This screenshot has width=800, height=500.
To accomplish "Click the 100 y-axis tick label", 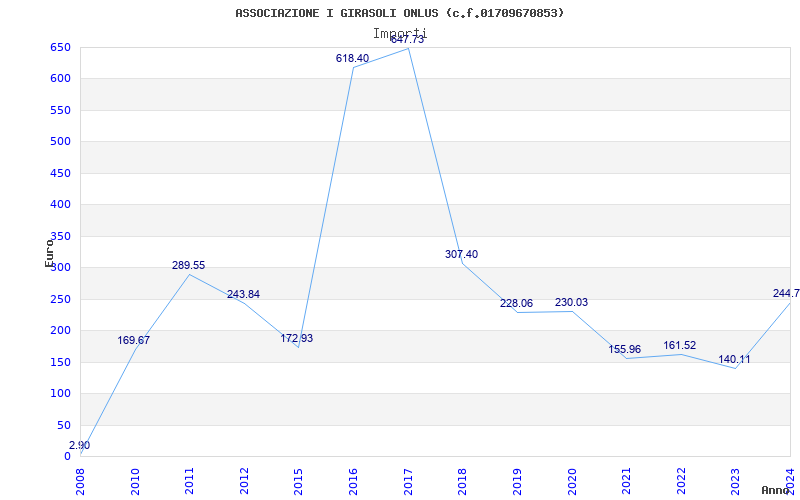I will pos(60,393).
